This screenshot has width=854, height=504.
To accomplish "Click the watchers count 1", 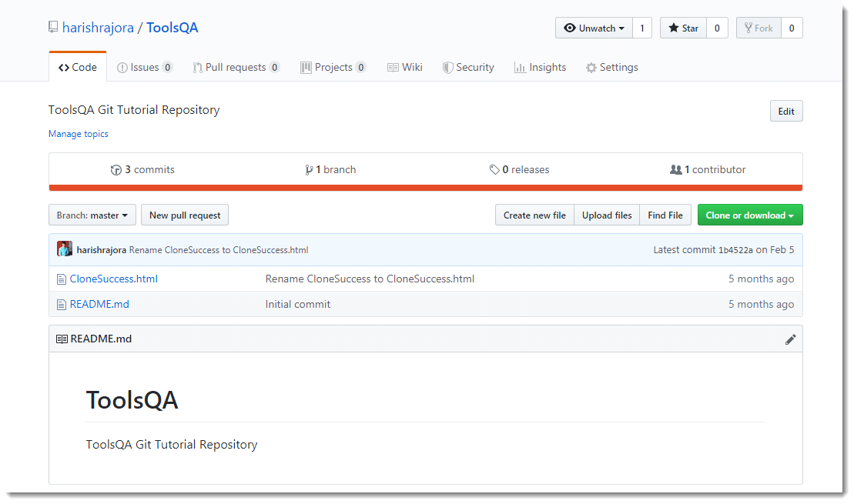I will pos(642,28).
